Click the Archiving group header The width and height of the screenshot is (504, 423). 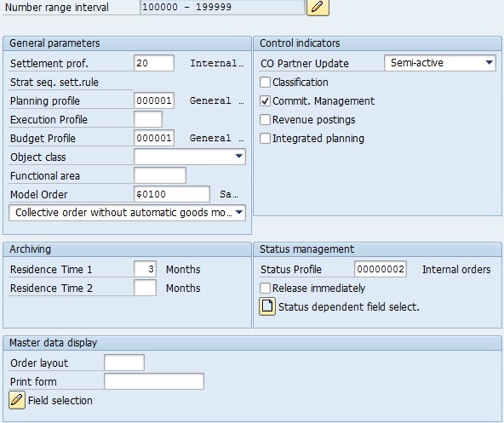pos(128,249)
